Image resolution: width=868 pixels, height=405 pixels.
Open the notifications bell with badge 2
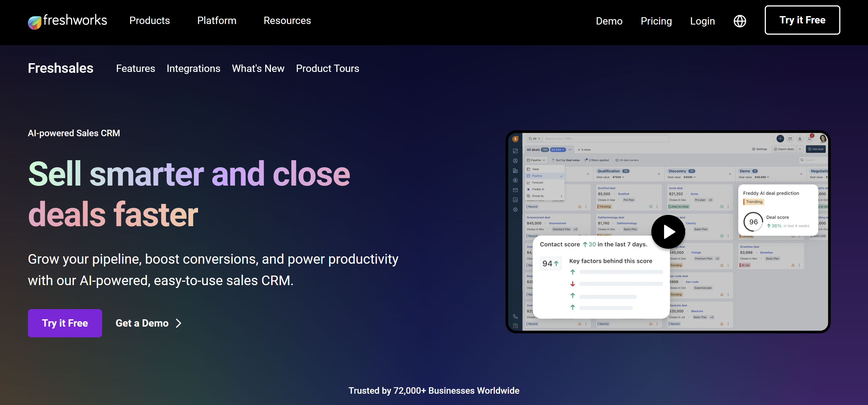(810, 138)
